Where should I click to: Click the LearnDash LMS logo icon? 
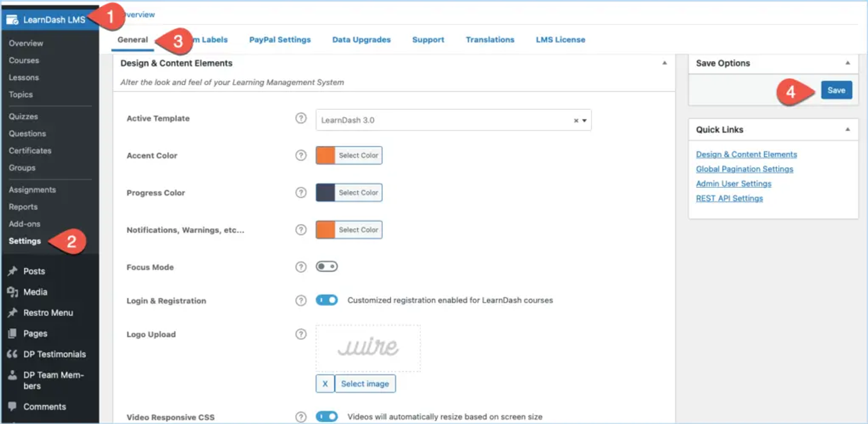click(12, 20)
